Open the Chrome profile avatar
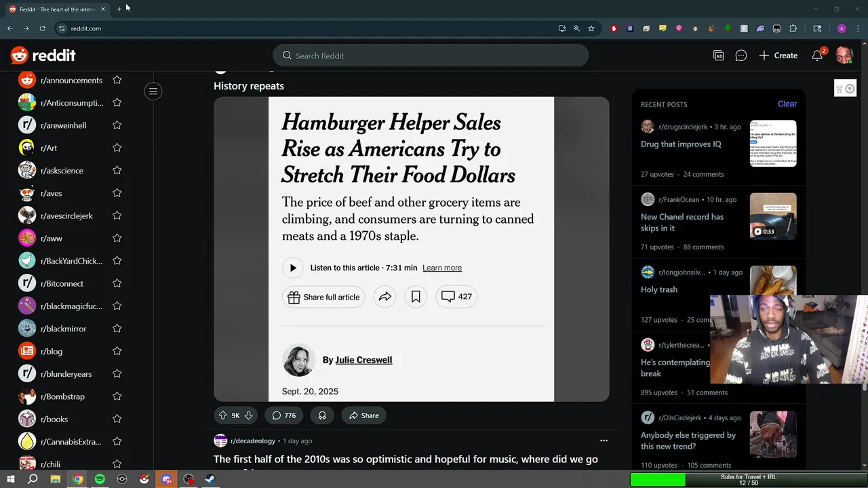Viewport: 868px width, 488px height. tap(842, 28)
